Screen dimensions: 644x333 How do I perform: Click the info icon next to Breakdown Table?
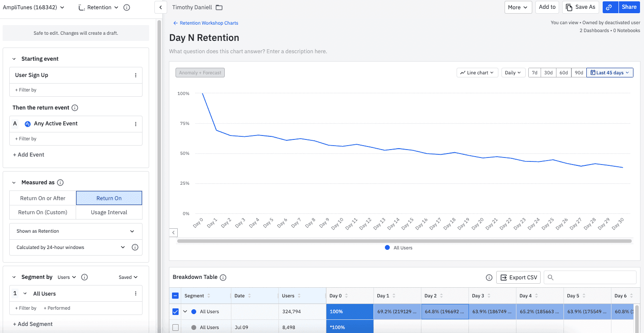pyautogui.click(x=223, y=277)
